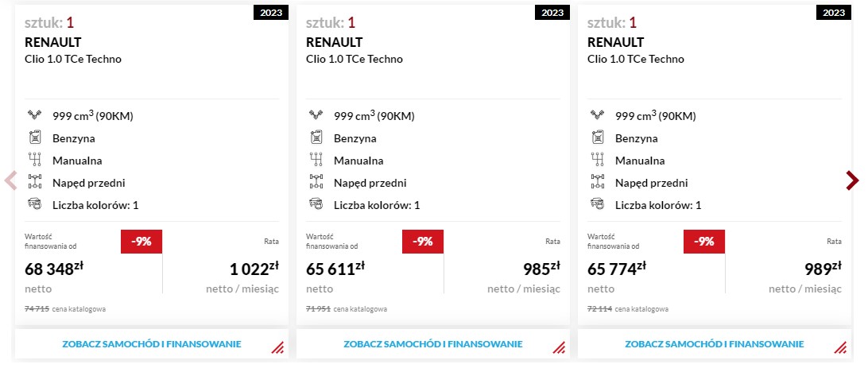Image resolution: width=868 pixels, height=368 pixels.
Task: Click fuel icon in the 68 348 zł card
Action: [34, 138]
